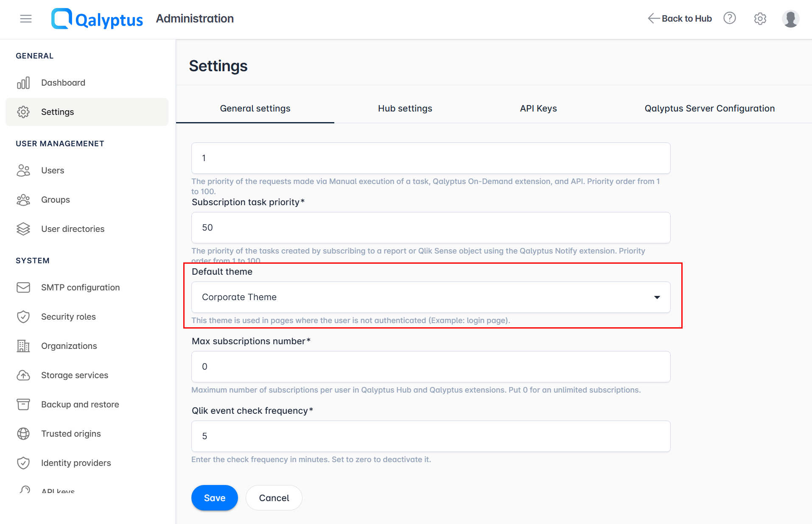Image resolution: width=812 pixels, height=524 pixels.
Task: Open the help question mark icon
Action: click(x=729, y=18)
